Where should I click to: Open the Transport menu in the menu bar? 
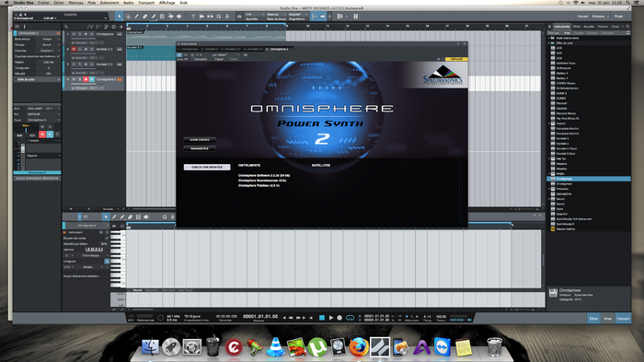tap(146, 3)
